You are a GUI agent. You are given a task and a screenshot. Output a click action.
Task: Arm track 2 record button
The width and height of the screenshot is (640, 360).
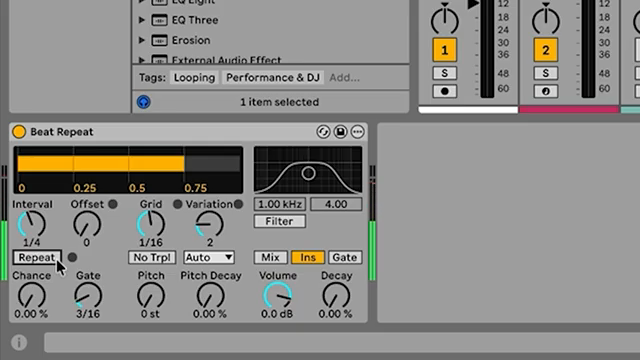(x=546, y=91)
